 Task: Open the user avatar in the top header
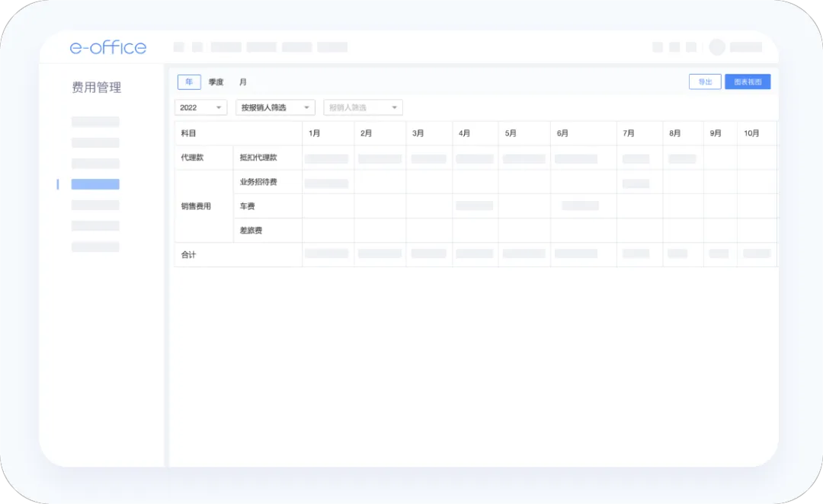tap(716, 47)
